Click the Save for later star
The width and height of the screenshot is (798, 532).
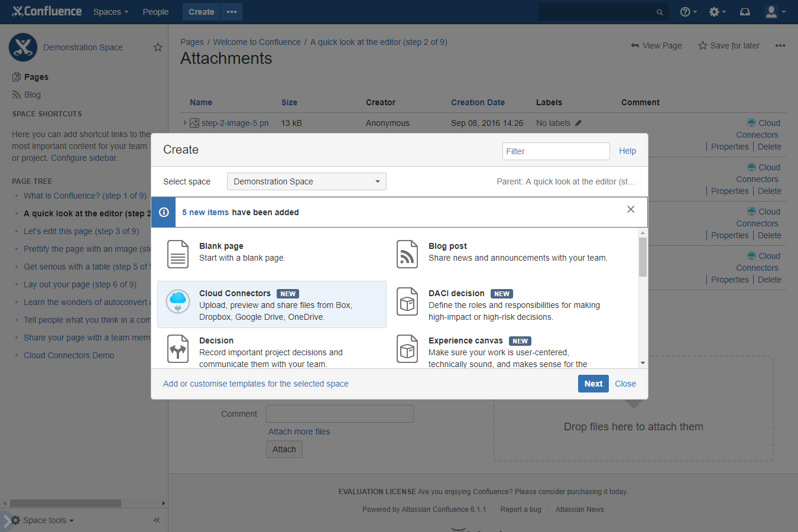pyautogui.click(x=703, y=46)
